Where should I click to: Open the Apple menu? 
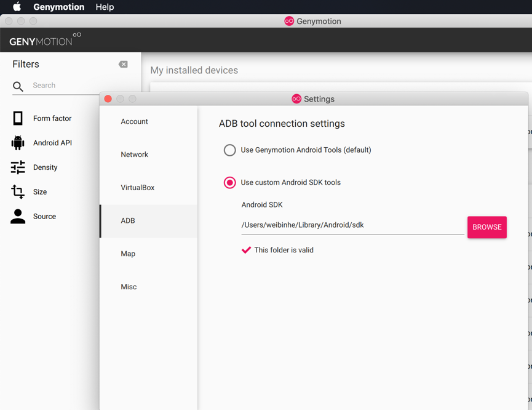pyautogui.click(x=17, y=7)
